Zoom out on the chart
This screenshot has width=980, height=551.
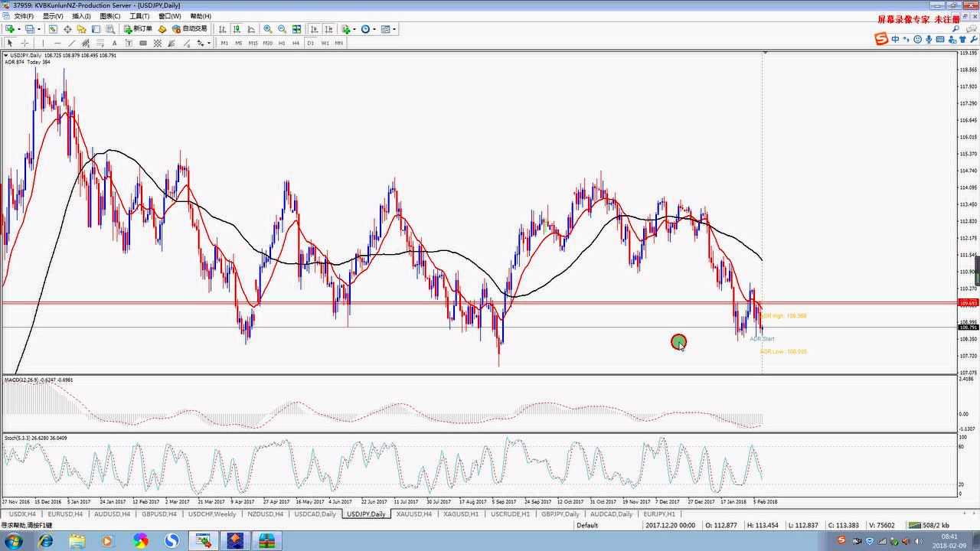point(283,29)
